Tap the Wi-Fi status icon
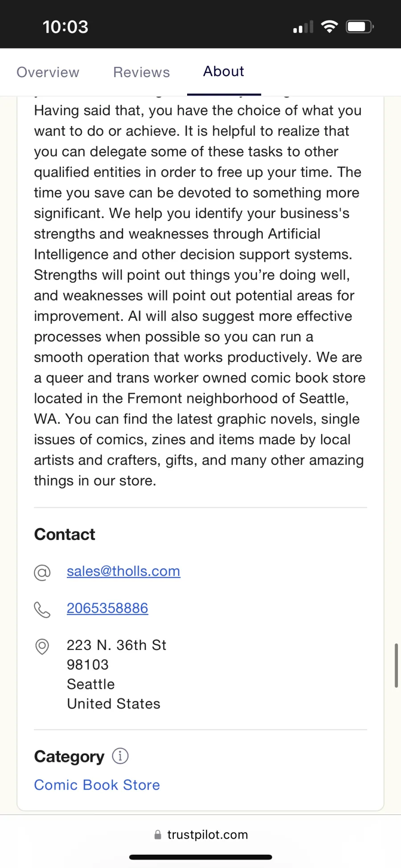The width and height of the screenshot is (401, 868). (329, 27)
